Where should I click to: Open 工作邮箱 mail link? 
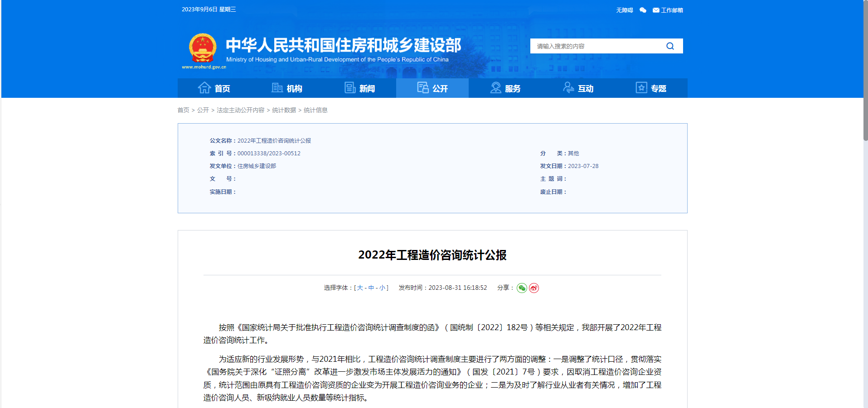pos(668,10)
